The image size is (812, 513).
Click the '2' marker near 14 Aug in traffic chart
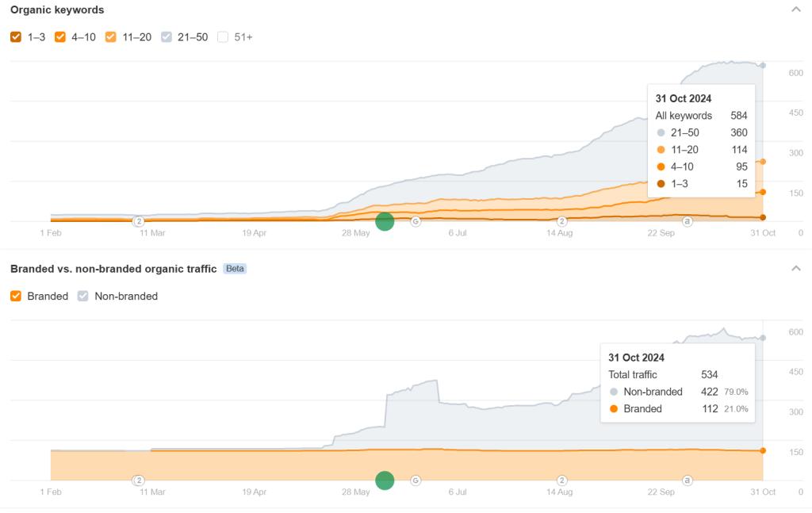point(562,480)
